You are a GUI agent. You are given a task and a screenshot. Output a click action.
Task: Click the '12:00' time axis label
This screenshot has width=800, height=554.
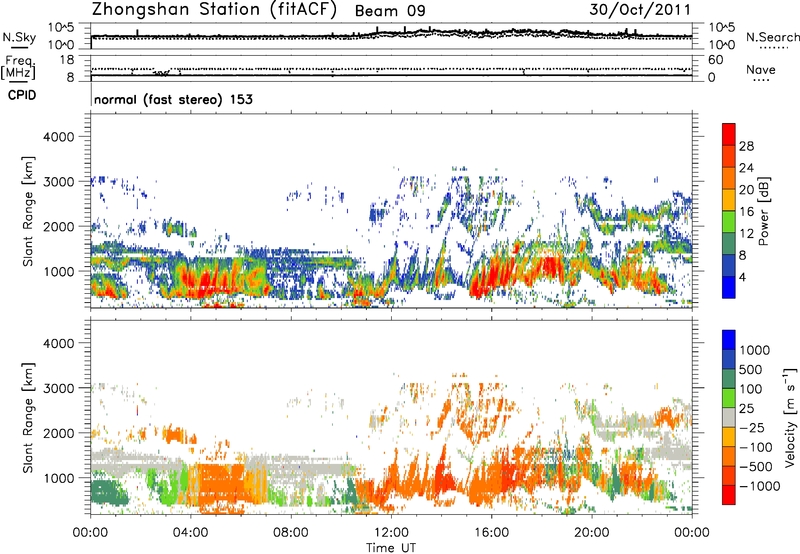[391, 532]
